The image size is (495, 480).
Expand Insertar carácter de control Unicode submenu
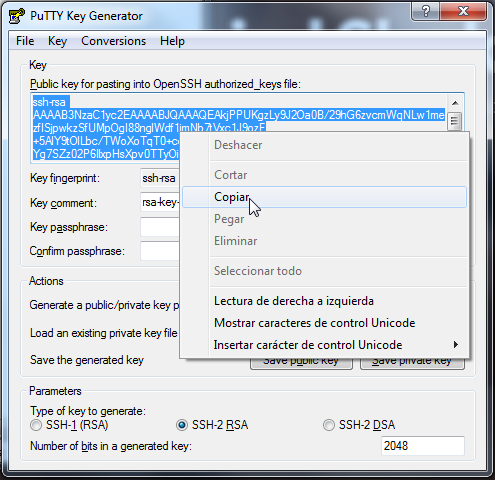click(324, 345)
